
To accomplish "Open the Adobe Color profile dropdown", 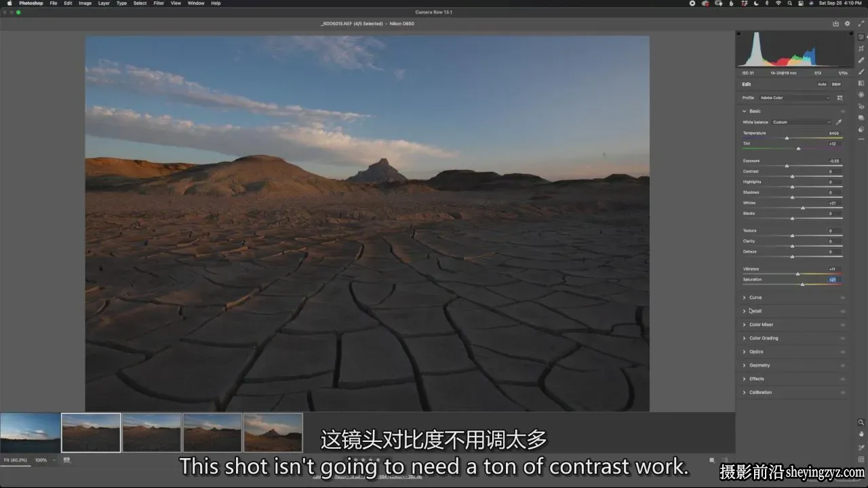I will (795, 98).
